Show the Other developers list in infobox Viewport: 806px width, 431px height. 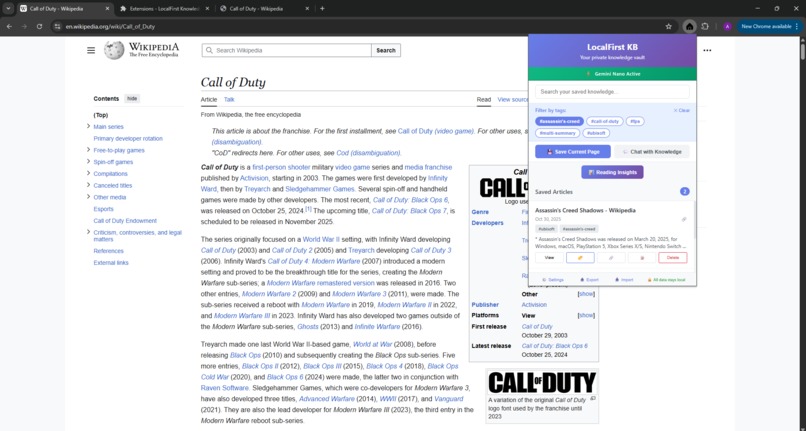pyautogui.click(x=586, y=294)
